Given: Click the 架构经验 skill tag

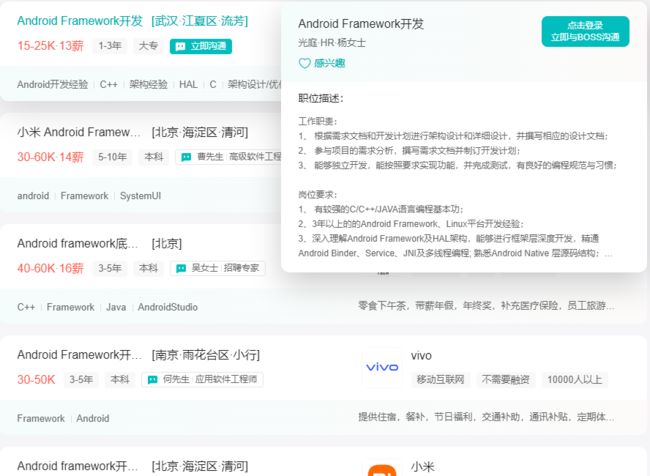Looking at the screenshot, I should [x=148, y=85].
